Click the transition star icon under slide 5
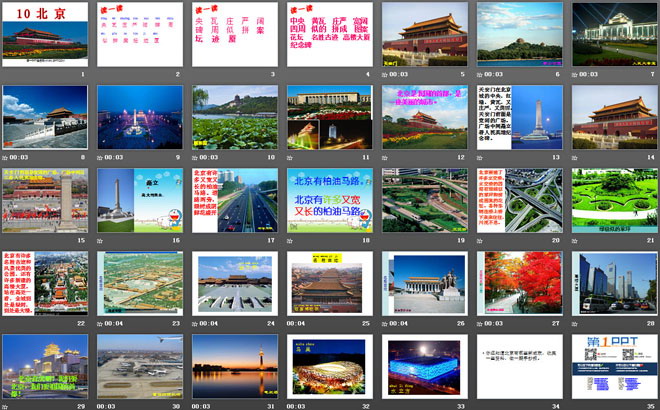The height and width of the screenshot is (410, 660). click(386, 74)
